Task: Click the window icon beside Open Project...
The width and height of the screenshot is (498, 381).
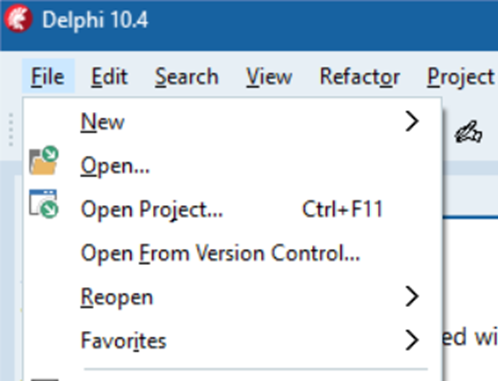Action: pos(44,204)
